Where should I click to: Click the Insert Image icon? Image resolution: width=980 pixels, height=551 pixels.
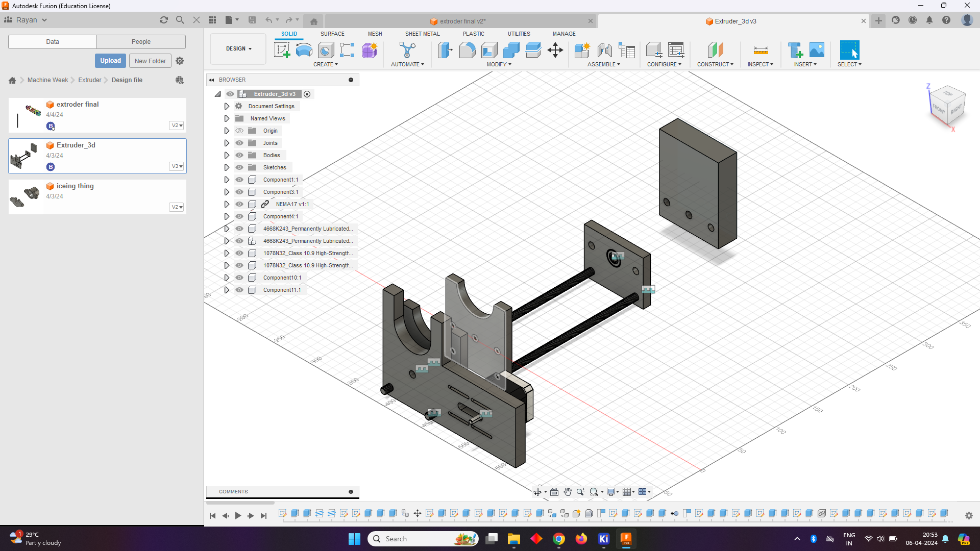coord(817,50)
